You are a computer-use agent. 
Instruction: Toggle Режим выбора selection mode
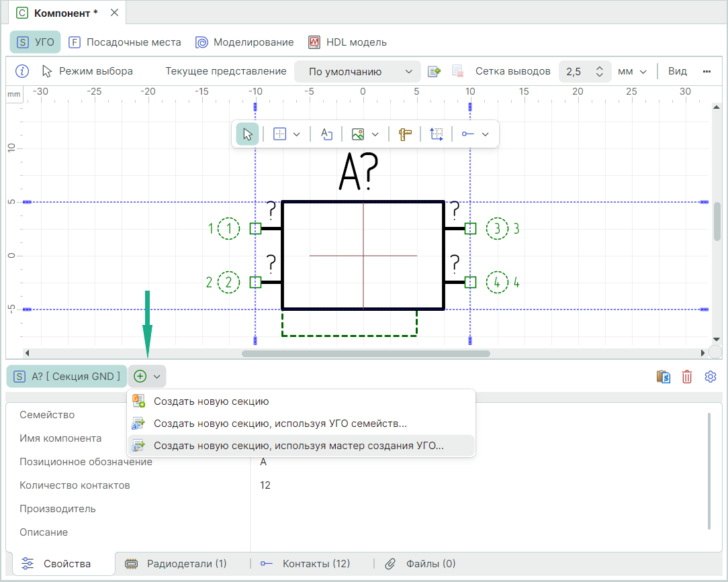point(87,71)
